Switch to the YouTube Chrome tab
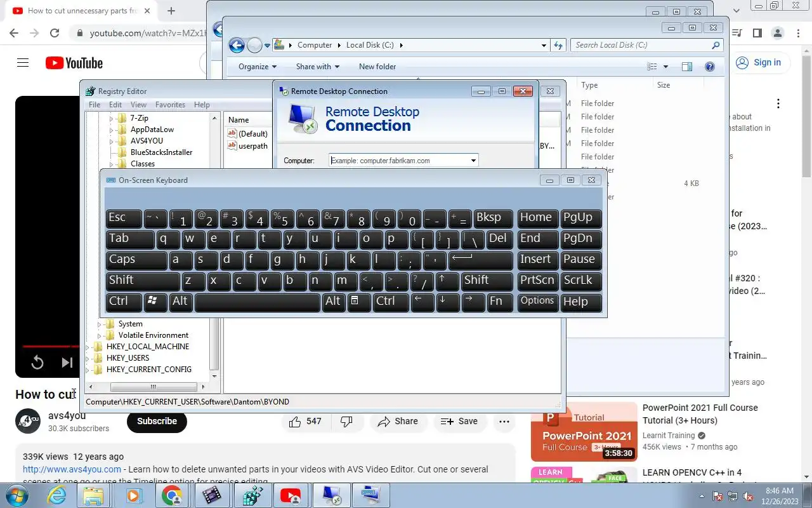The height and width of the screenshot is (508, 812). pos(81,11)
